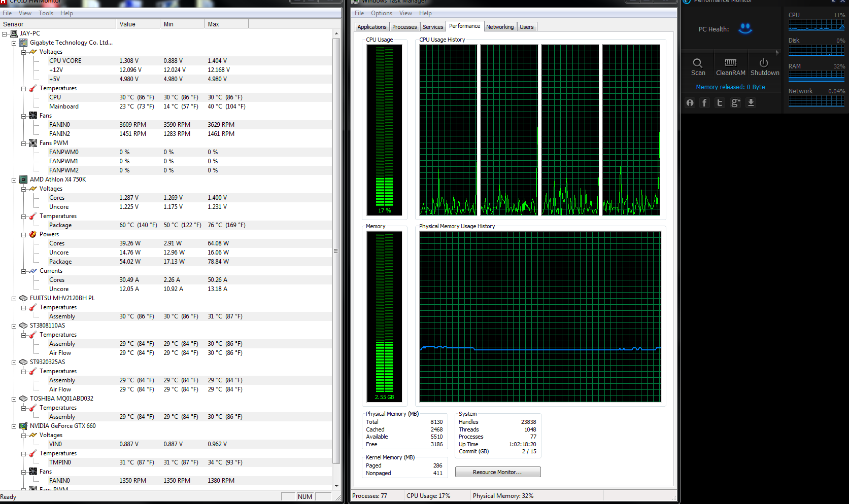The width and height of the screenshot is (849, 504).
Task: Collapse the AMD Athlon X4 750K node
Action: 14,180
